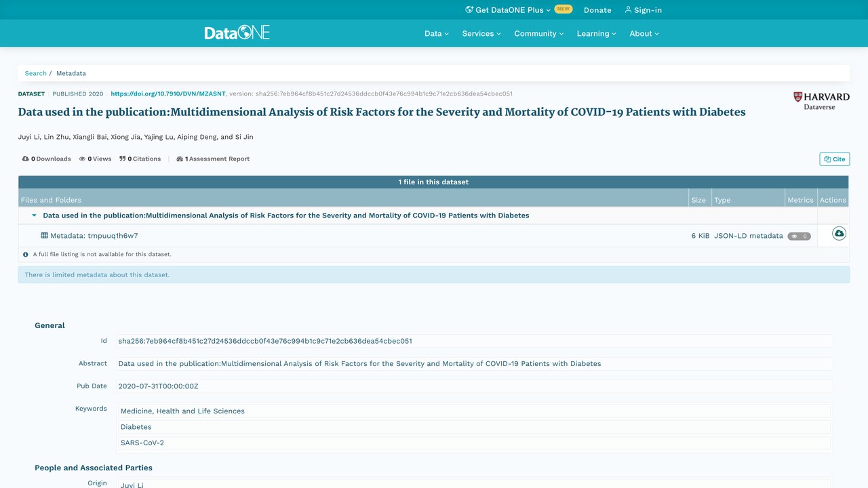Screen dimensions: 868x488
Task: Click the downloads cloud icon in stats
Action: (26, 159)
